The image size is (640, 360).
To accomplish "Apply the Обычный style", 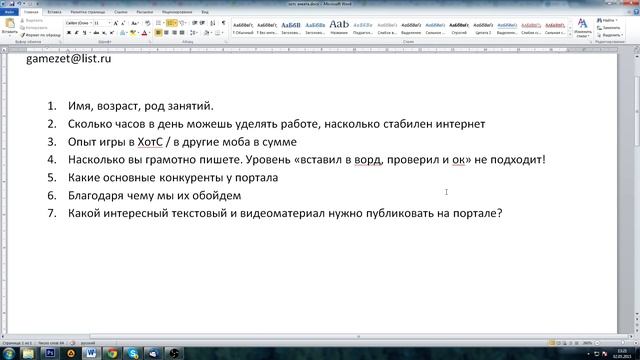I will 243,28.
